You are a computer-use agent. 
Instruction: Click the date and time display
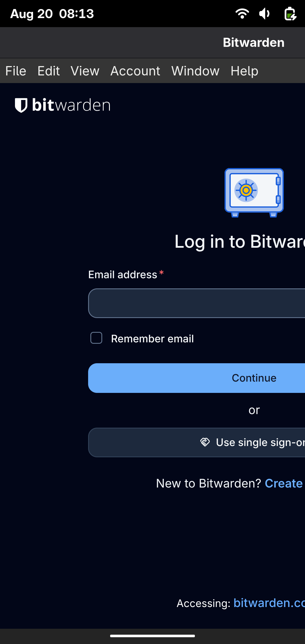[x=52, y=14]
